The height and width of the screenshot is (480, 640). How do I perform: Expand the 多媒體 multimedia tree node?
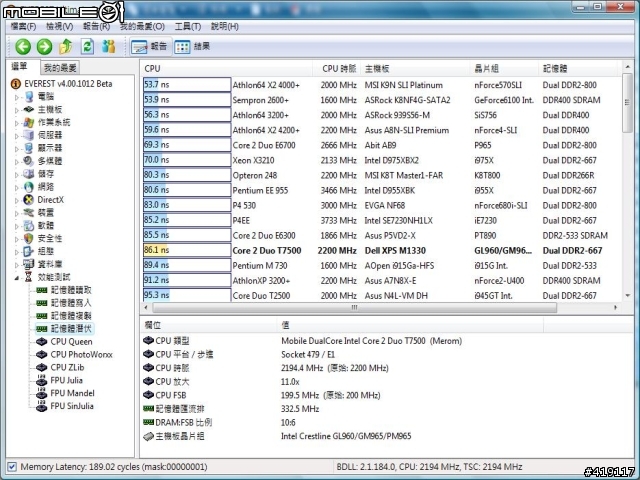pos(17,162)
